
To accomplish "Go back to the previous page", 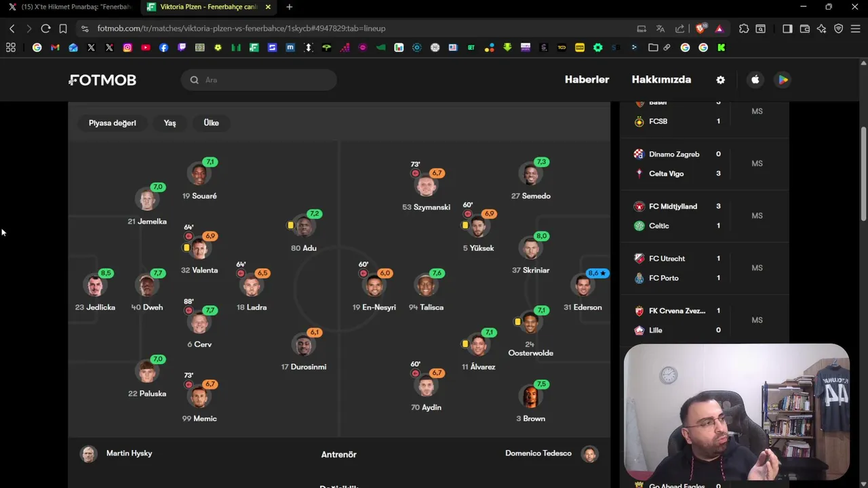I will pyautogui.click(x=12, y=28).
